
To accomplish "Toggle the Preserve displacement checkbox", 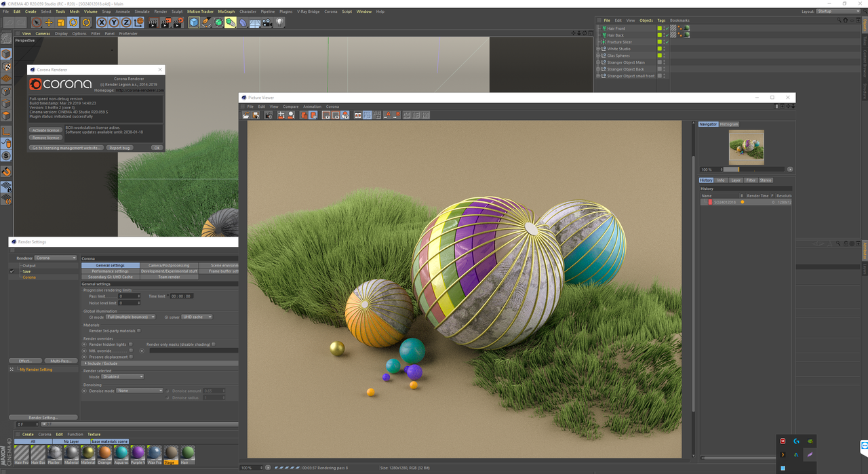I will click(x=131, y=357).
